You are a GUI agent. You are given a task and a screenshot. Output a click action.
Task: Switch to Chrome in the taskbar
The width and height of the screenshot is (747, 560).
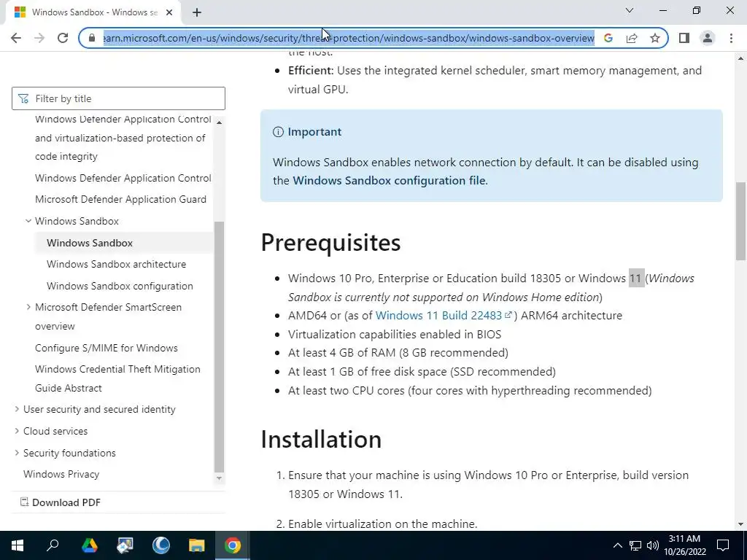tap(233, 545)
